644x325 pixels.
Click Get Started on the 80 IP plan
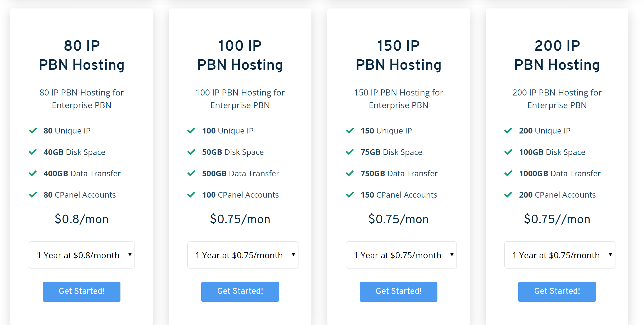coord(81,291)
